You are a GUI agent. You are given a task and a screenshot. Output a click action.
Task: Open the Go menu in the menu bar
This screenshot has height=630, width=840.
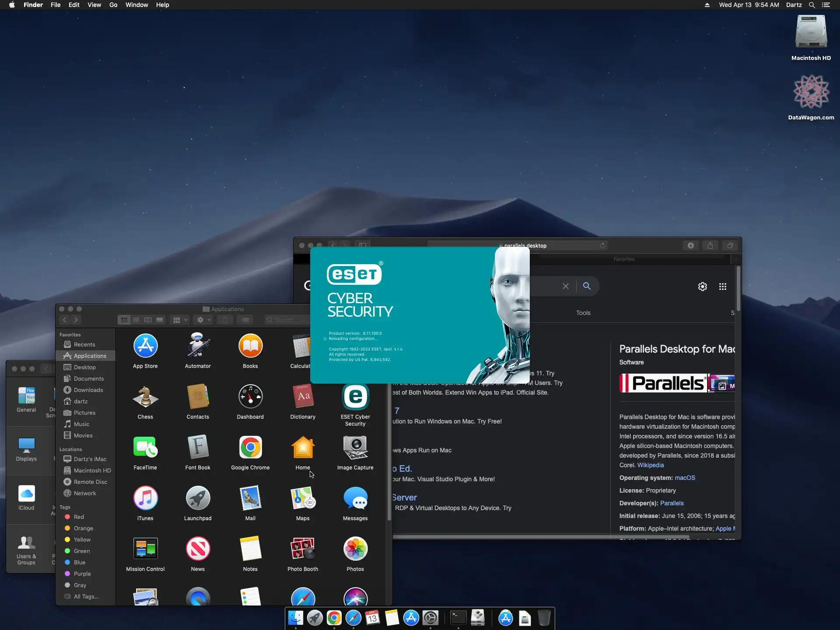(x=113, y=5)
